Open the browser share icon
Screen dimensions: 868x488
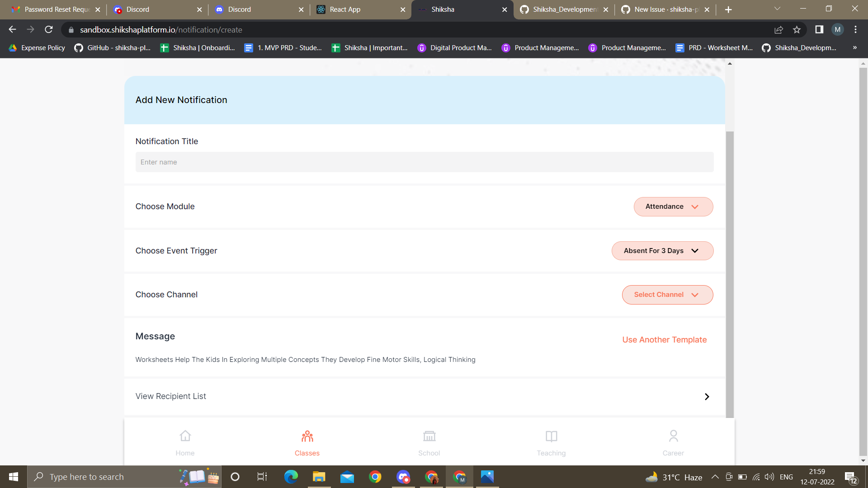pos(778,29)
